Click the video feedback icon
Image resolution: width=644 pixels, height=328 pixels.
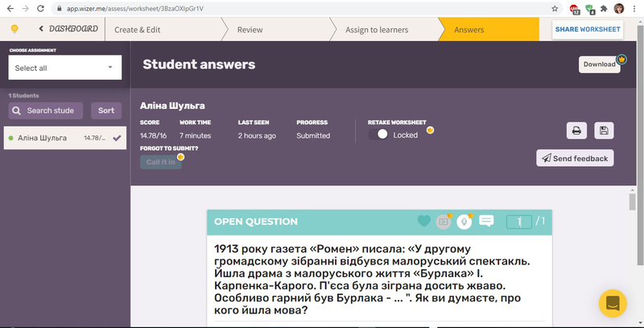tap(443, 222)
